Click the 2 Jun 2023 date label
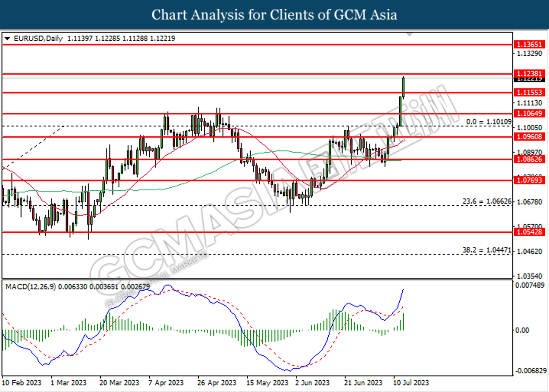549x392 pixels. coord(312,383)
